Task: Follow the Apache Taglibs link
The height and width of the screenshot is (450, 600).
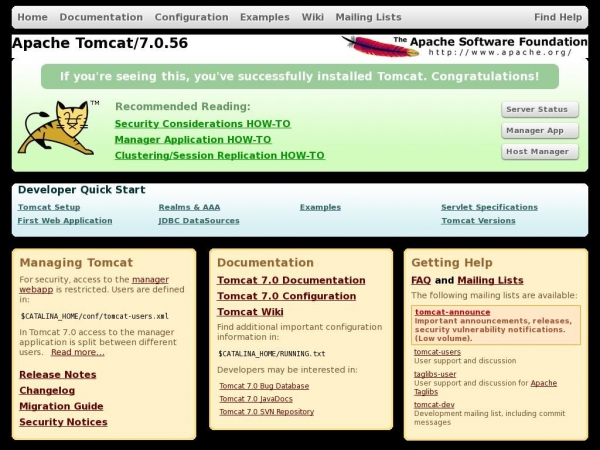Action: (544, 383)
